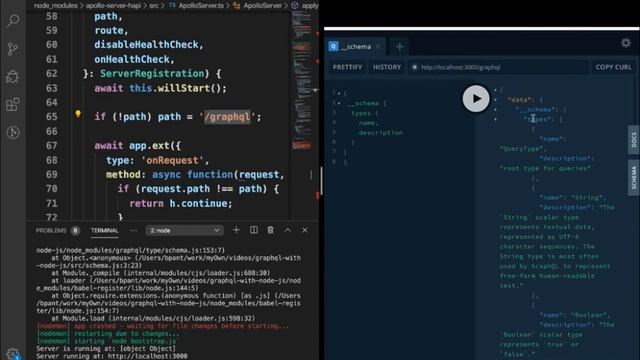This screenshot has width=640, height=360.
Task: Select the __schema query tab
Action: (x=355, y=47)
